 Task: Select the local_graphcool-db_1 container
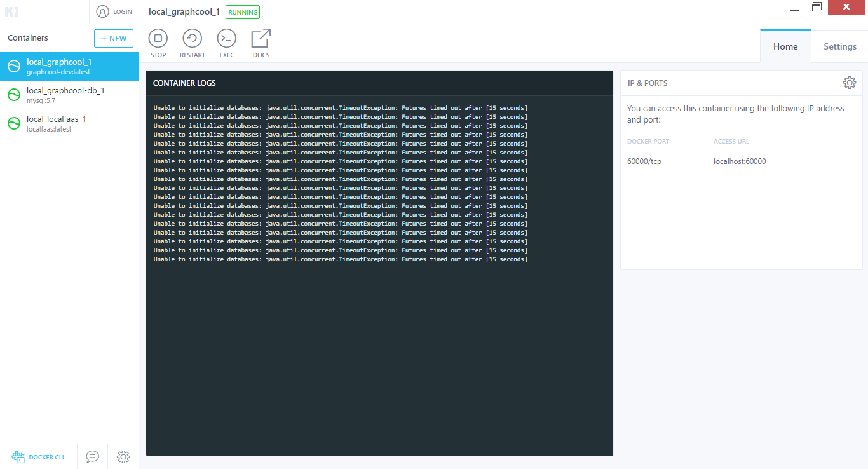click(69, 95)
